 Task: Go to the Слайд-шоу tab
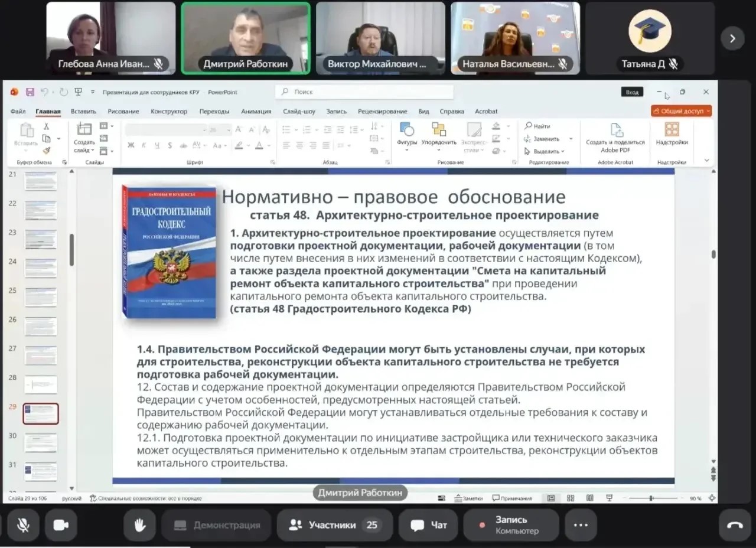tap(299, 111)
